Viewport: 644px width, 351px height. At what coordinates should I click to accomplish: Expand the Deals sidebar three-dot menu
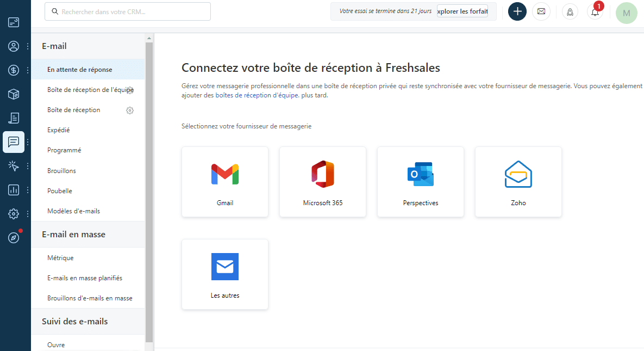28,70
